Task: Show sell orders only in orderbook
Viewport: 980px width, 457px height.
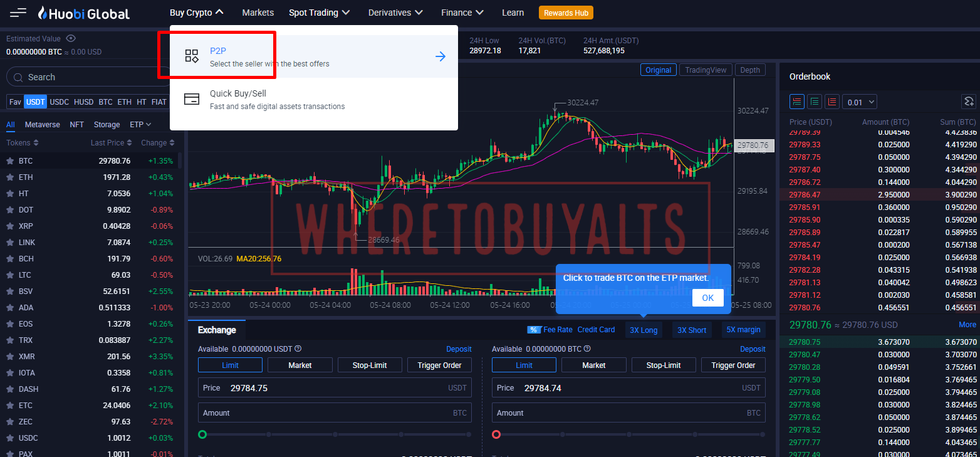Action: 832,102
